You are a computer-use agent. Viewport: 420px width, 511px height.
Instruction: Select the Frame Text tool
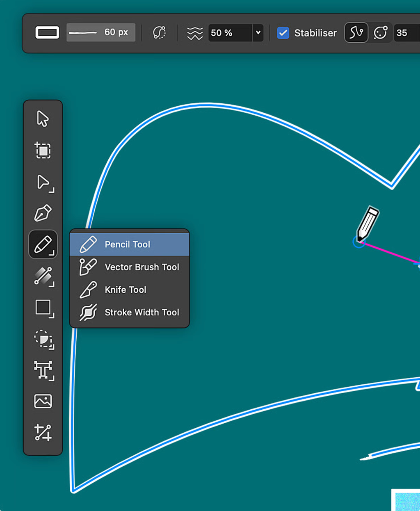click(x=43, y=370)
